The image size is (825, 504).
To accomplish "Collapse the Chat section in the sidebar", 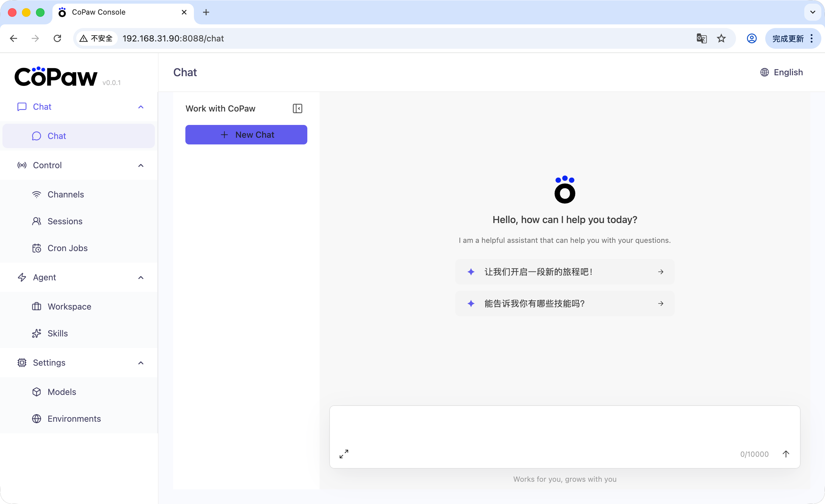I will (141, 107).
